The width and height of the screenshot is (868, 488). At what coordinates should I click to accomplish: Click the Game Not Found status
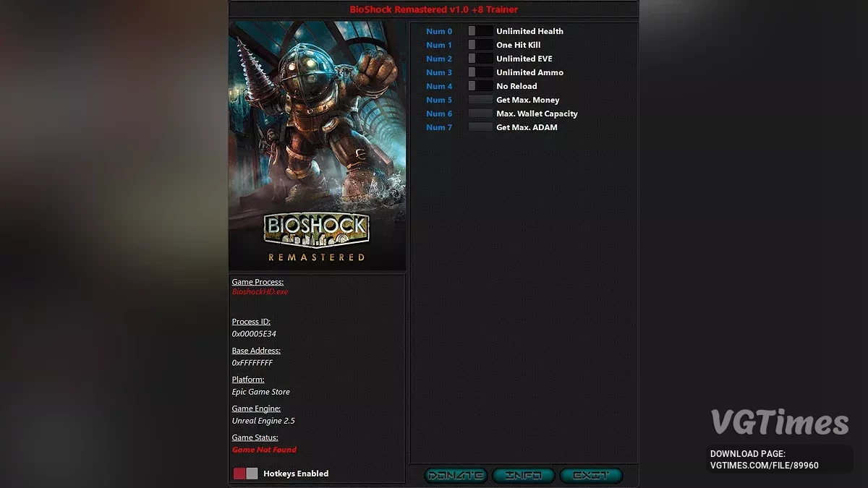(x=264, y=450)
